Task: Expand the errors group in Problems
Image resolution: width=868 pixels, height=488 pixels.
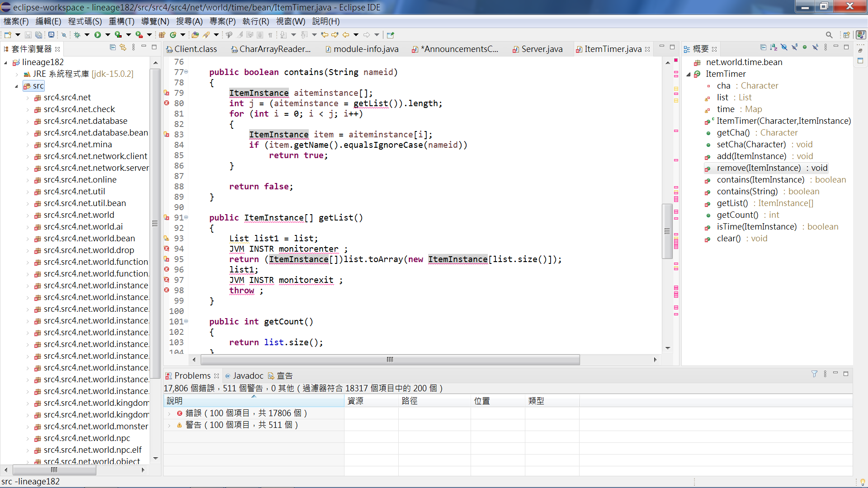Action: [x=170, y=413]
